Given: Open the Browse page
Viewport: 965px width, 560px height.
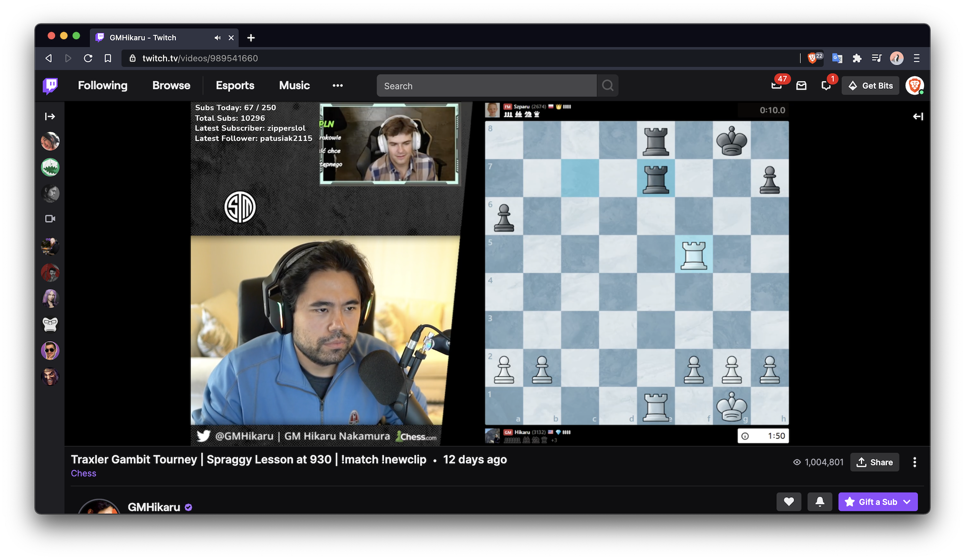Looking at the screenshot, I should (x=171, y=85).
